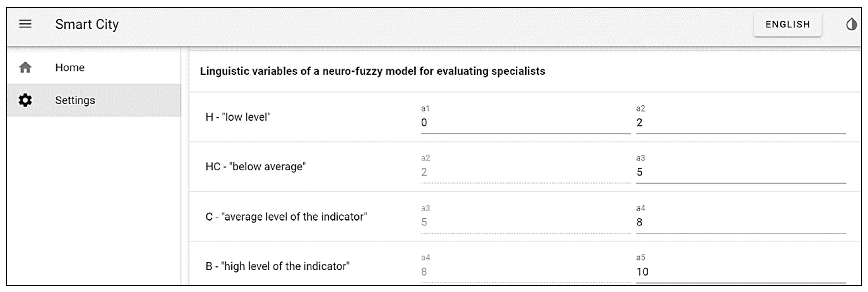Open the Home sidebar item

coord(70,68)
